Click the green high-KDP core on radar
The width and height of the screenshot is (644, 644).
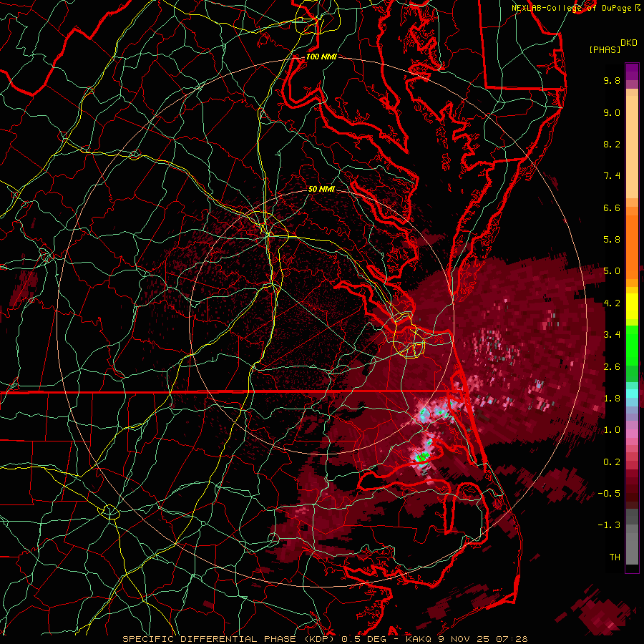point(422,457)
